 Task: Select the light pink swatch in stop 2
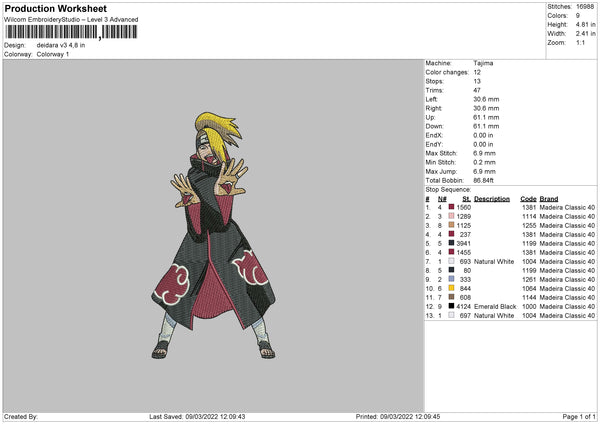pyautogui.click(x=451, y=215)
